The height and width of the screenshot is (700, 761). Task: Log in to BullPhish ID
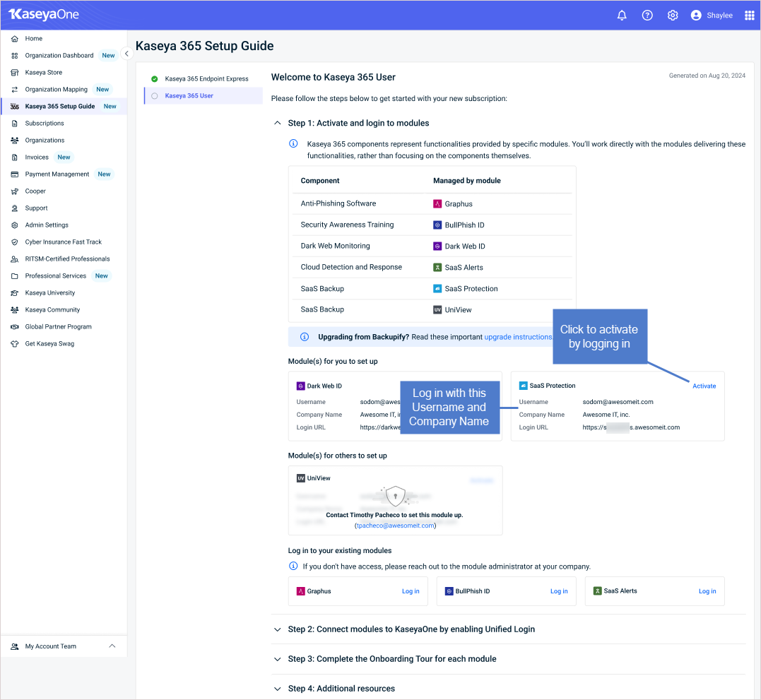click(559, 591)
